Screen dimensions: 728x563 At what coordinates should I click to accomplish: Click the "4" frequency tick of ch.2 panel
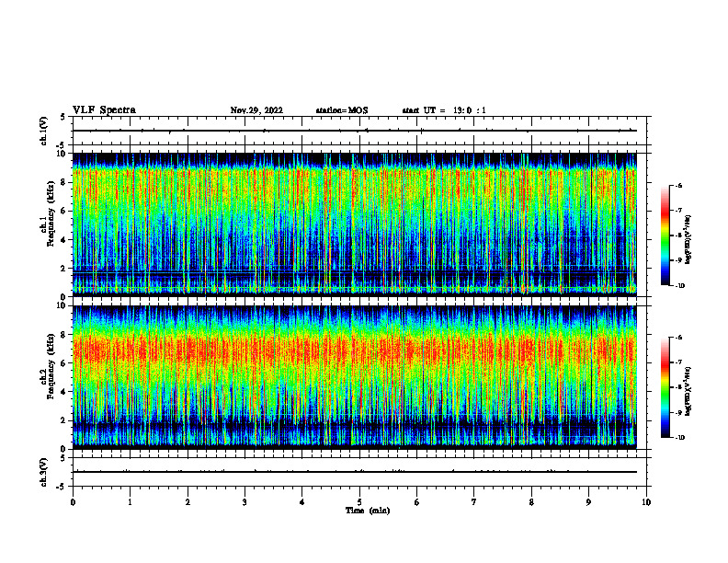(64, 392)
